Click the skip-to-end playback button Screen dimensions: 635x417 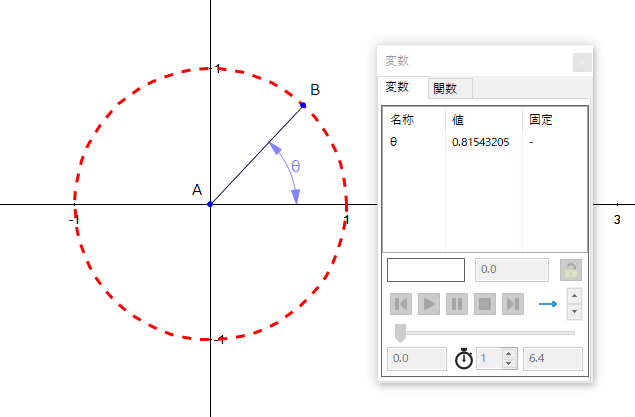point(513,304)
